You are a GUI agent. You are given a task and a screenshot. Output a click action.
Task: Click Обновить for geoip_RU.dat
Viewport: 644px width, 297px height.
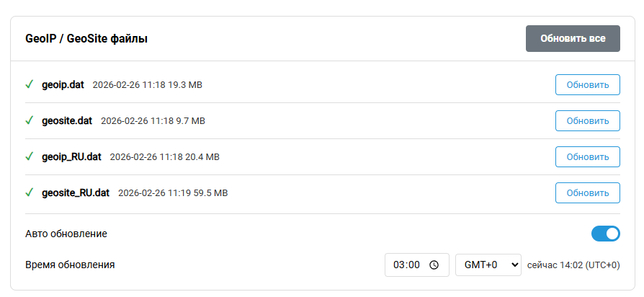point(587,156)
